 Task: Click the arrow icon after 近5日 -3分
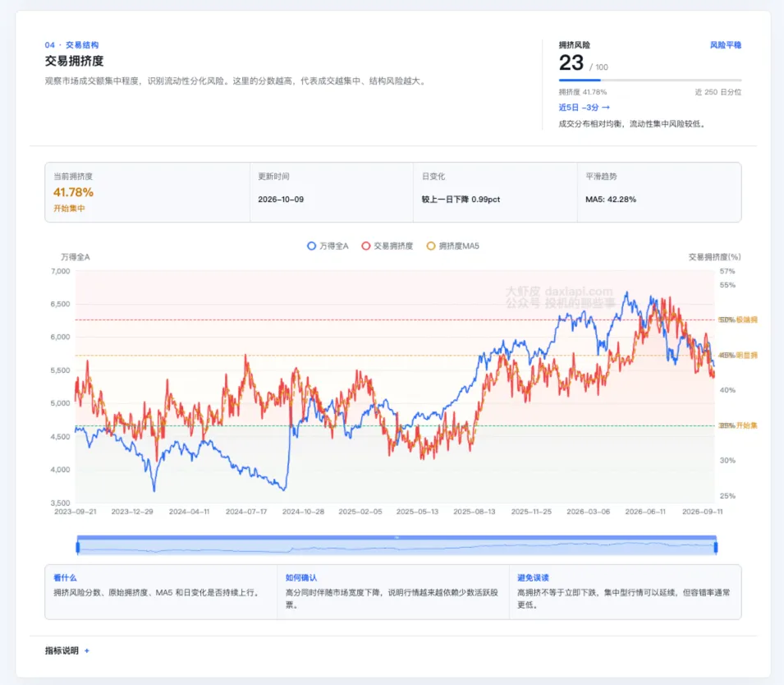pyautogui.click(x=606, y=108)
